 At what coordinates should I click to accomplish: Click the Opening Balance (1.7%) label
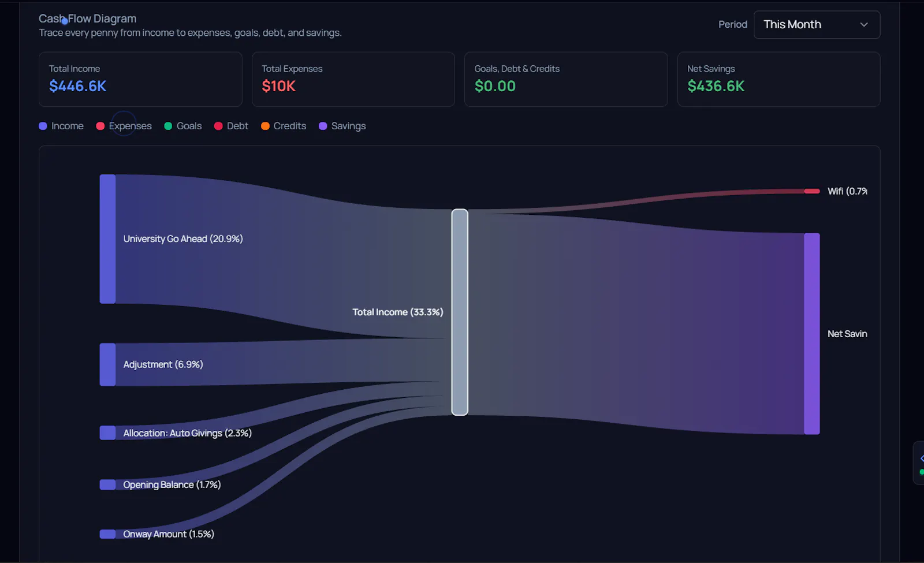172,484
